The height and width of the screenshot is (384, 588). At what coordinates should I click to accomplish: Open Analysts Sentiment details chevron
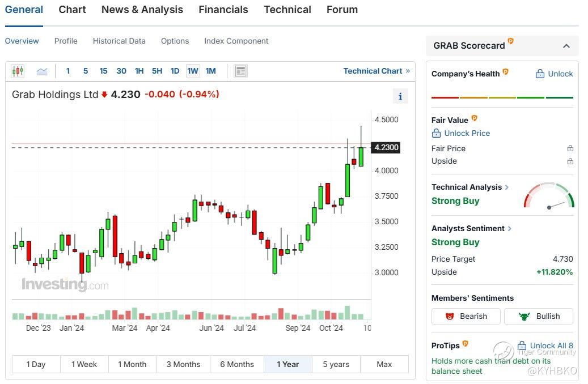[x=509, y=228]
